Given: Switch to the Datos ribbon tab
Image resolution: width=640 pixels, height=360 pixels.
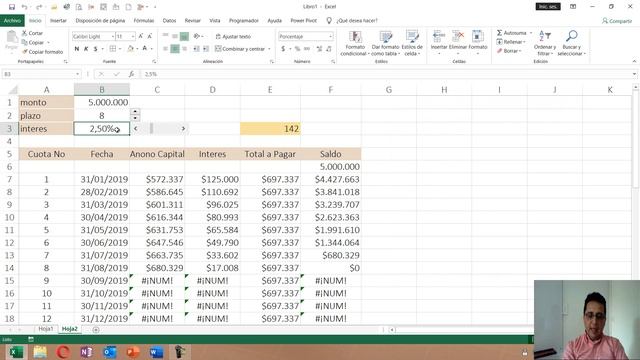Looking at the screenshot, I should coord(169,20).
